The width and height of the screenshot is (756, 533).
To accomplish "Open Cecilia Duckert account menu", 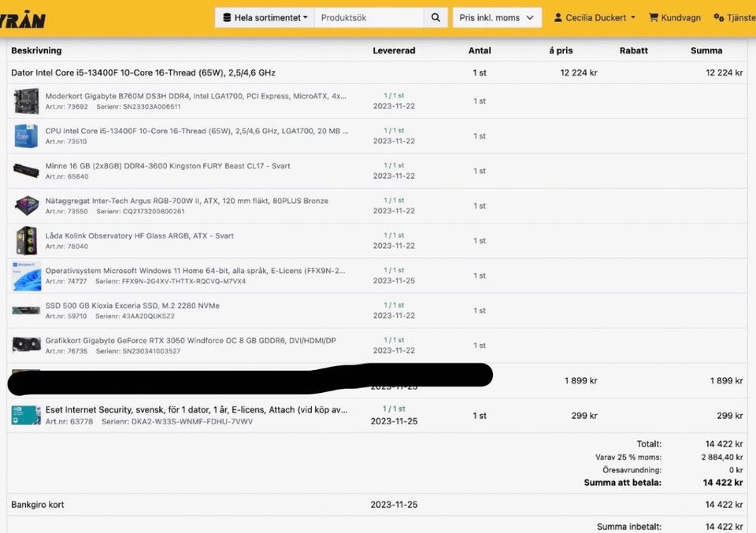I will coord(595,18).
